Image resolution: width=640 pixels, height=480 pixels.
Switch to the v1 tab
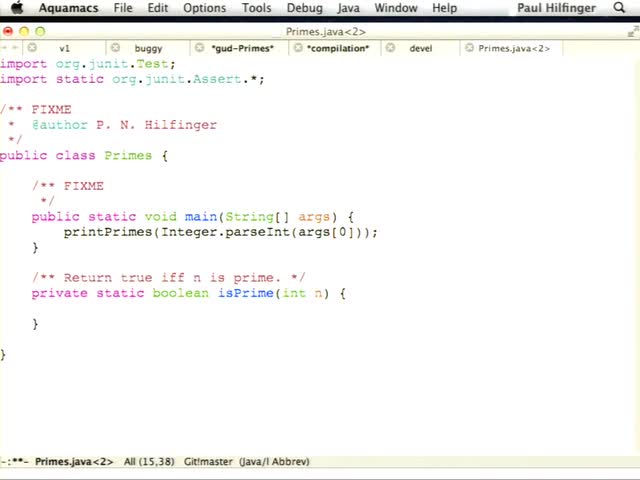click(64, 48)
